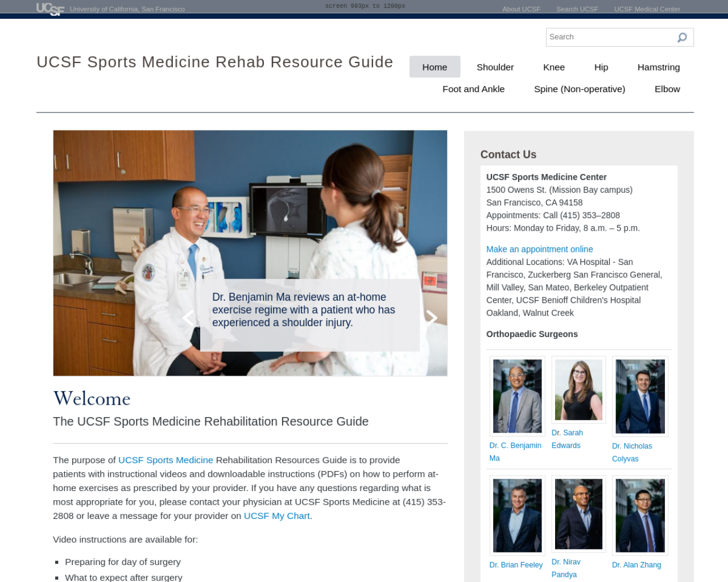This screenshot has width=728, height=582.
Task: Click Dr. Sarah Edwards' photo
Action: 578,390
